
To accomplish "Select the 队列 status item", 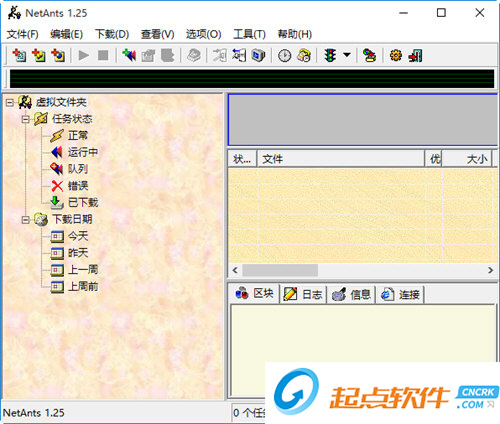I will point(78,169).
